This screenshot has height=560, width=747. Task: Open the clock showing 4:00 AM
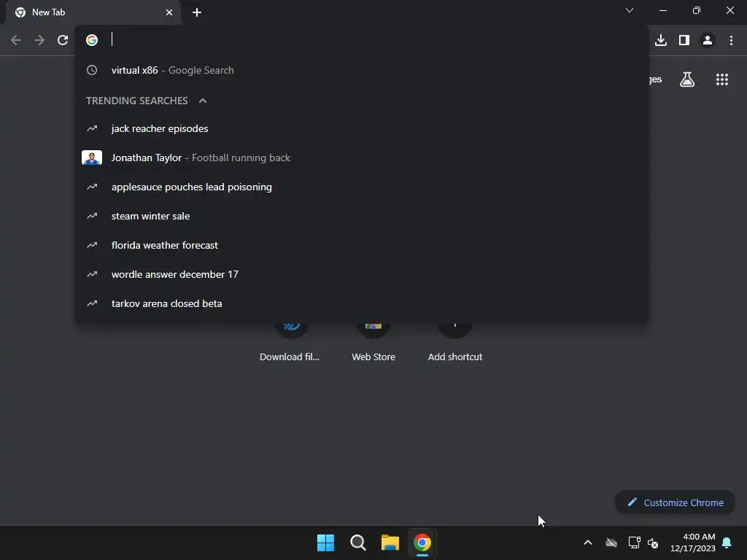pos(693,542)
